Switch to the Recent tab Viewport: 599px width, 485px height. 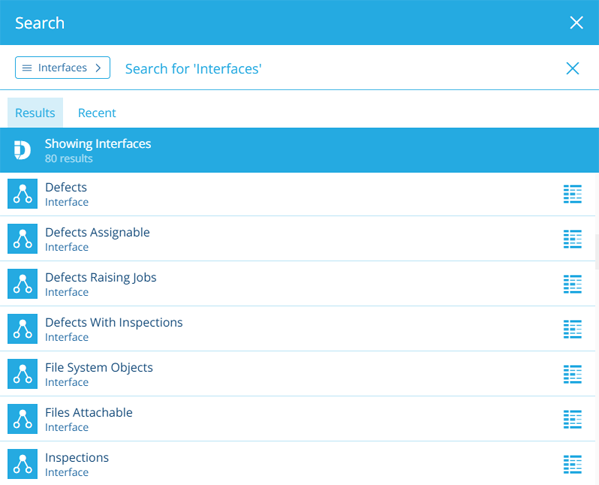97,113
